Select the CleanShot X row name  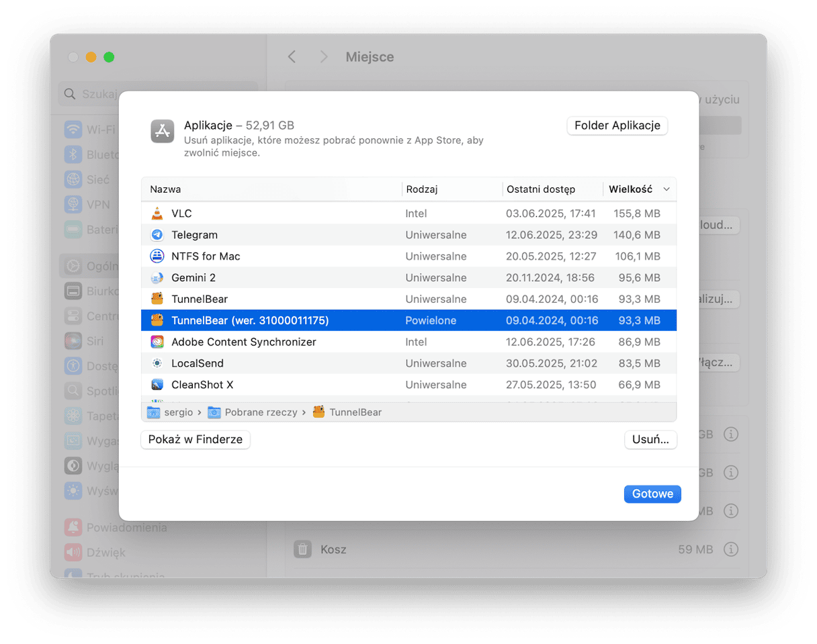tap(202, 385)
